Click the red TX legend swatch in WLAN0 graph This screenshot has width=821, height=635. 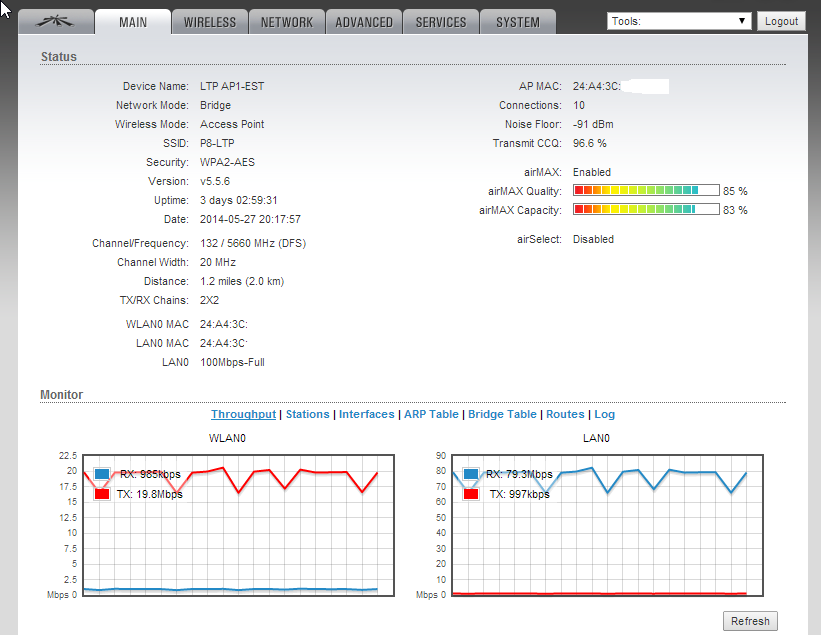click(x=102, y=494)
